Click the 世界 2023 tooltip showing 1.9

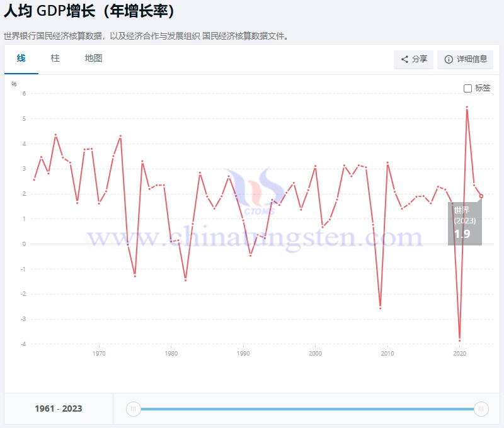click(464, 222)
